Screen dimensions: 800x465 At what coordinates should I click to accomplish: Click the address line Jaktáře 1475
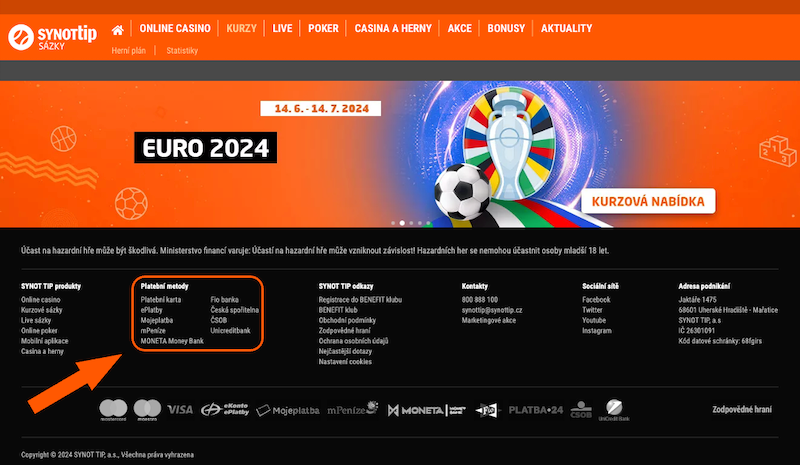pyautogui.click(x=697, y=300)
